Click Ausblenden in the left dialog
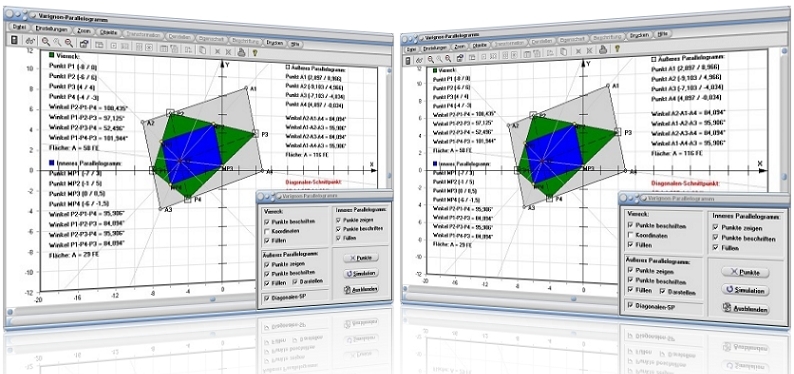The width and height of the screenshot is (794, 374). [361, 289]
